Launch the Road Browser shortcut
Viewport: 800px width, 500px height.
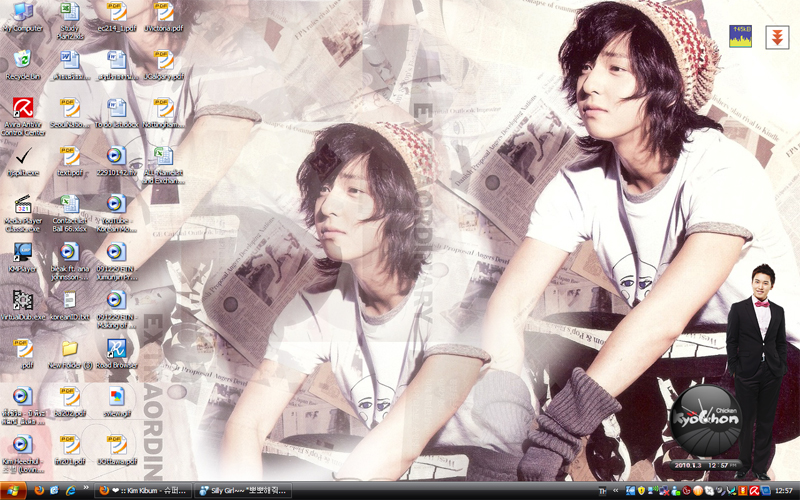click(x=117, y=354)
